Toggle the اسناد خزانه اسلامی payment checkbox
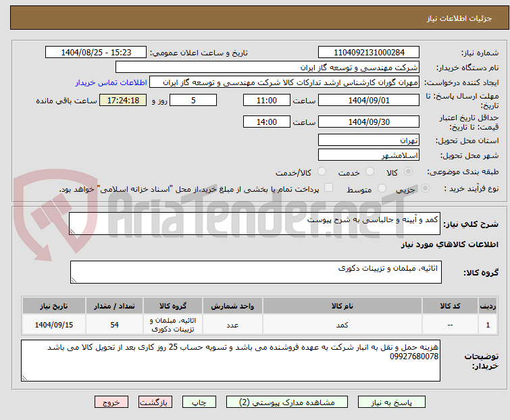 328,188
